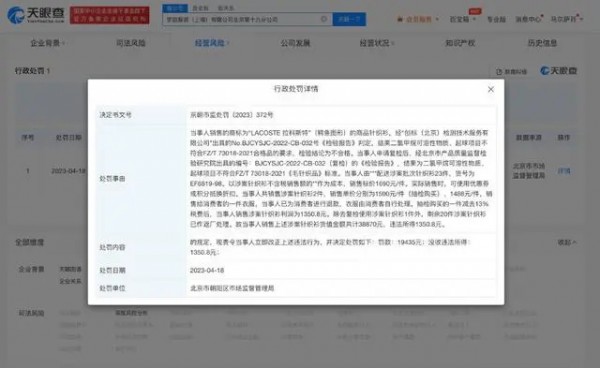This screenshot has height=368, width=600.
Task: Click the 全部维度 heading
Action: click(29, 243)
